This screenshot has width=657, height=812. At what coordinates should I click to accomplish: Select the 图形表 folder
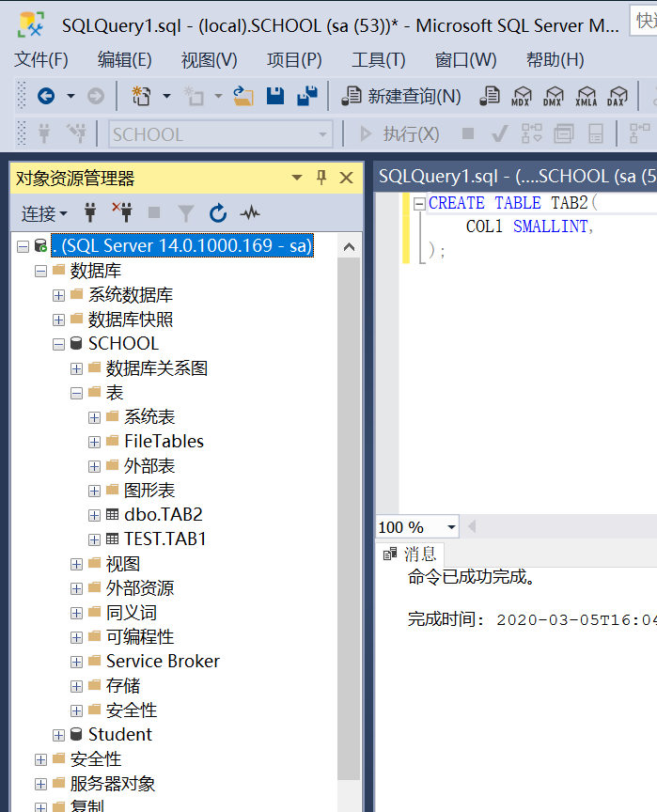click(x=149, y=490)
